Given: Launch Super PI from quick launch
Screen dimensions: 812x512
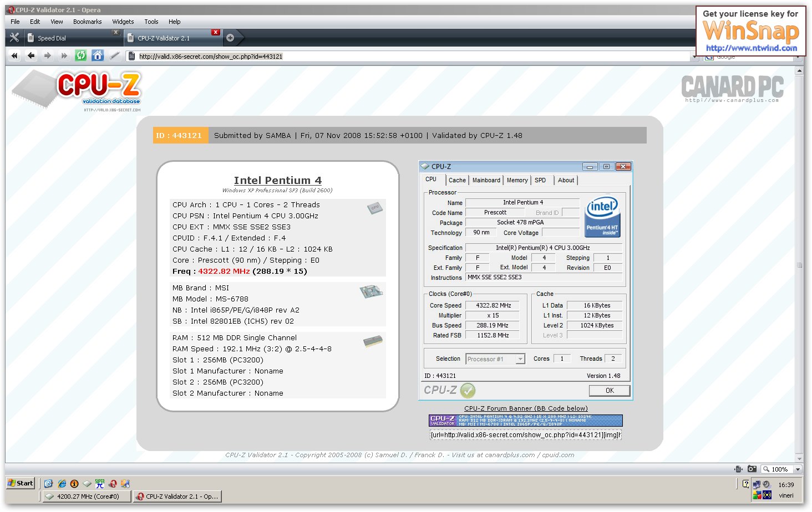Looking at the screenshot, I should point(100,483).
